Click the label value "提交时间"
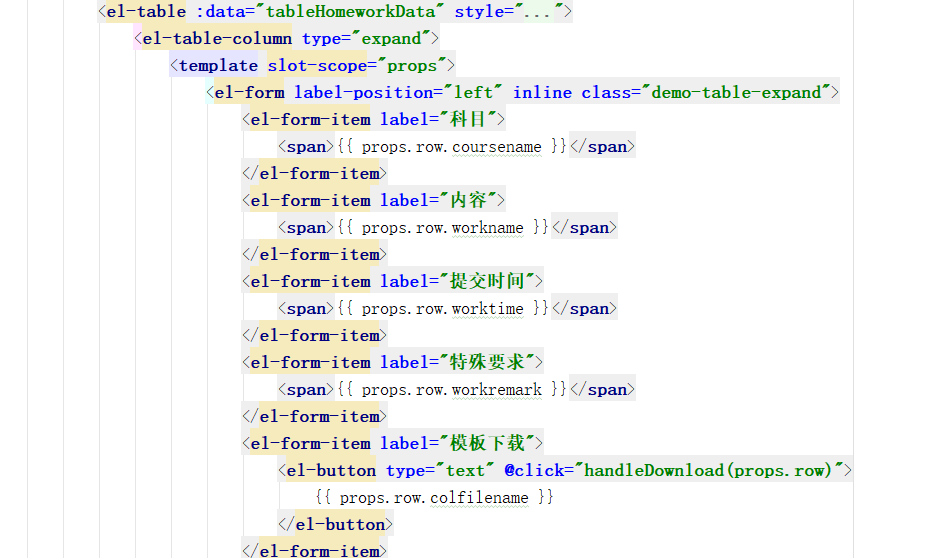Viewport: 931px width, 558px height. click(485, 282)
